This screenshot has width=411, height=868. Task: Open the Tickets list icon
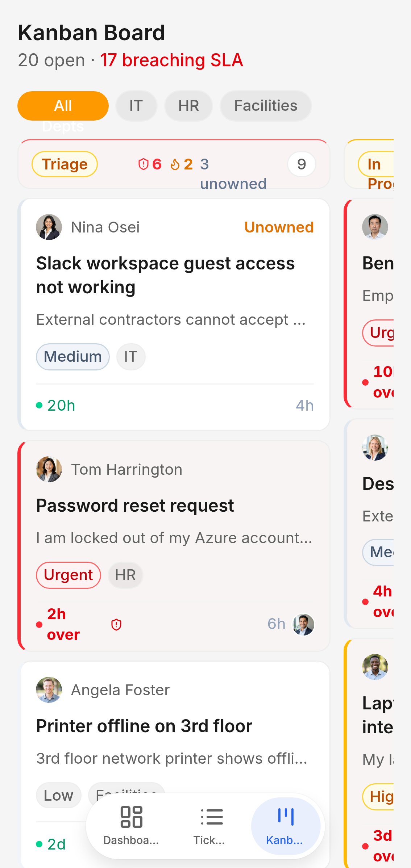pos(212,817)
